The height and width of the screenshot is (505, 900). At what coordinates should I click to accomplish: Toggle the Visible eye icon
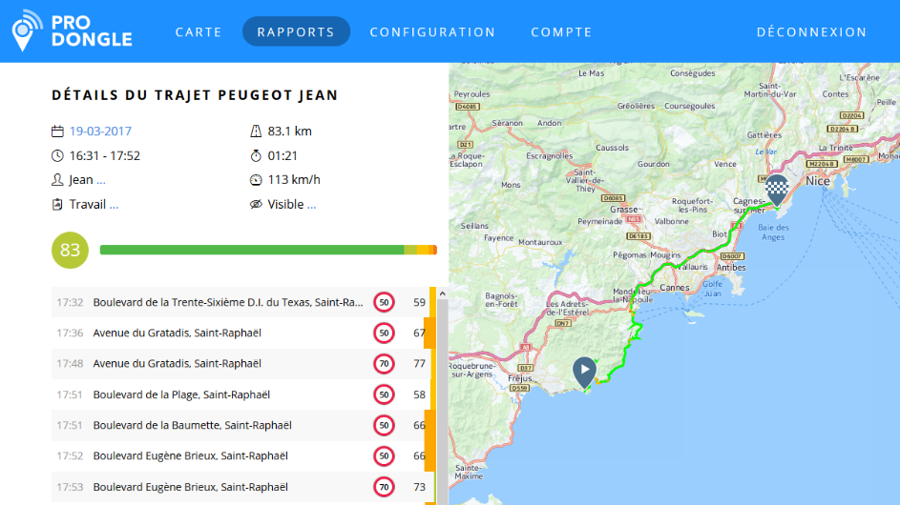coord(256,205)
